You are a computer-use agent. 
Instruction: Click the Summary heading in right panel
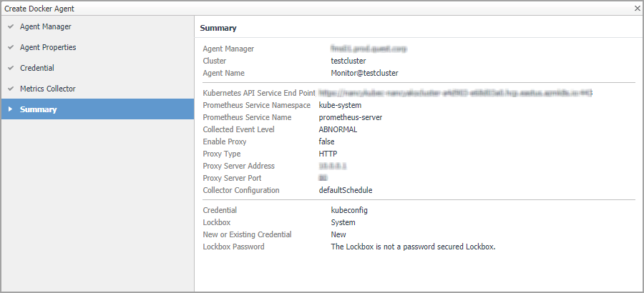point(218,28)
